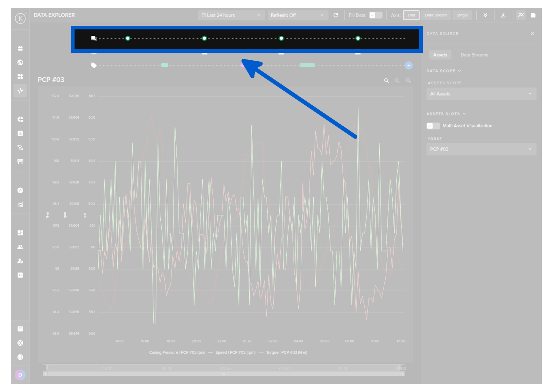Click the first green annotation marker on timeline
Screen dimensions: 553x392
128,38
